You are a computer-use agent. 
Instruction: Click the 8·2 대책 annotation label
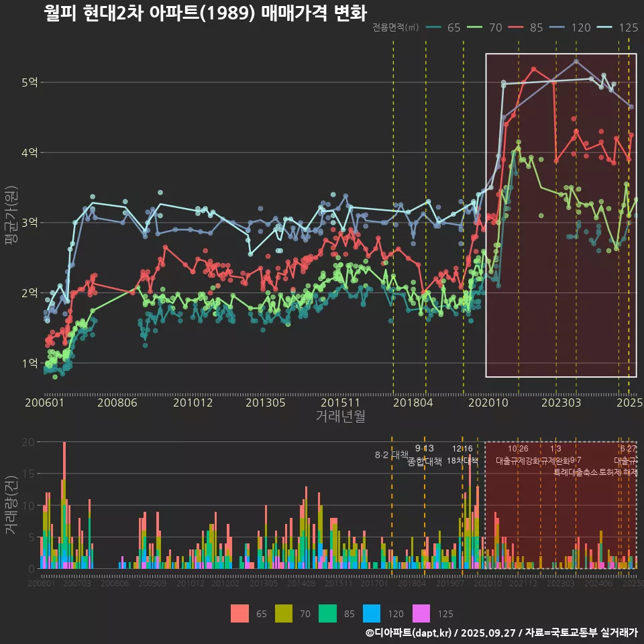pos(391,455)
